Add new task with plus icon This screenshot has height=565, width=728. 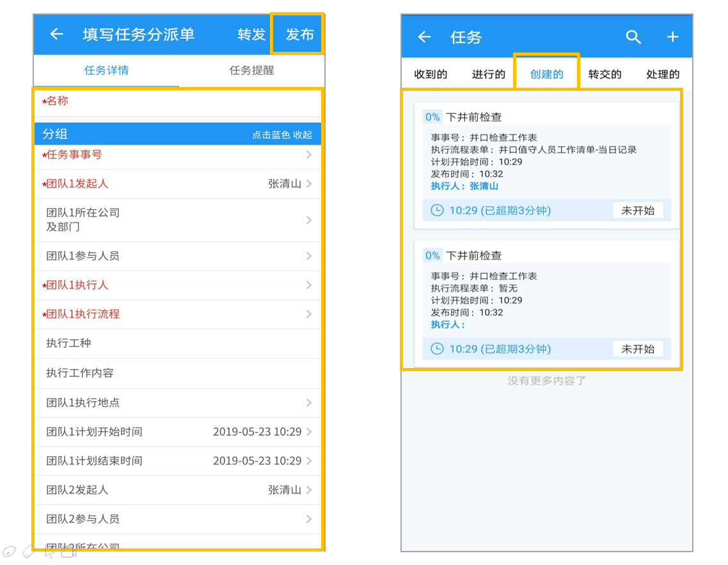(x=673, y=36)
